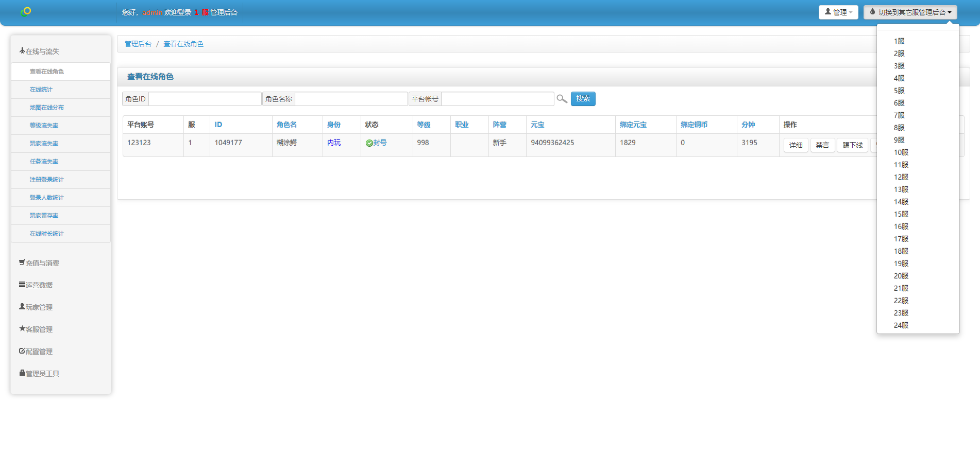Open 配置管理 via its edit icon
980x472 pixels.
pos(22,351)
